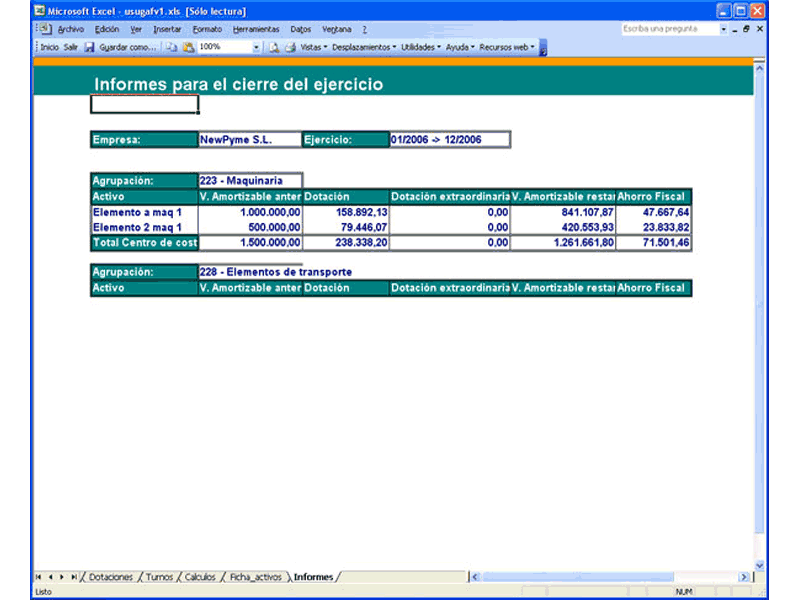The height and width of the screenshot is (600, 800).
Task: Restore the workbook window inside Excel
Action: [x=746, y=29]
